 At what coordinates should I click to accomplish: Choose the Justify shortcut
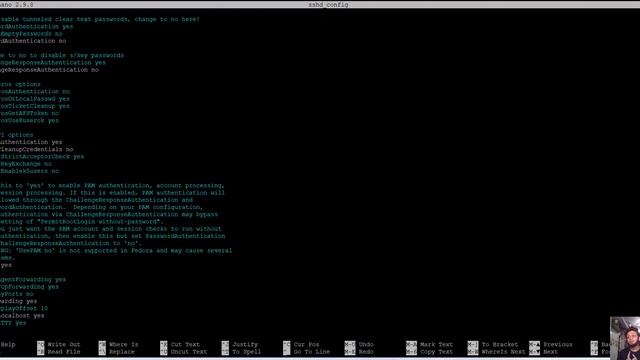(240, 344)
